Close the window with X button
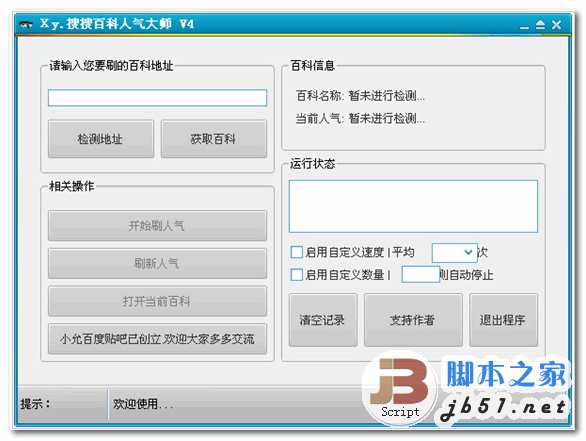586x441 pixels. pyautogui.click(x=556, y=25)
